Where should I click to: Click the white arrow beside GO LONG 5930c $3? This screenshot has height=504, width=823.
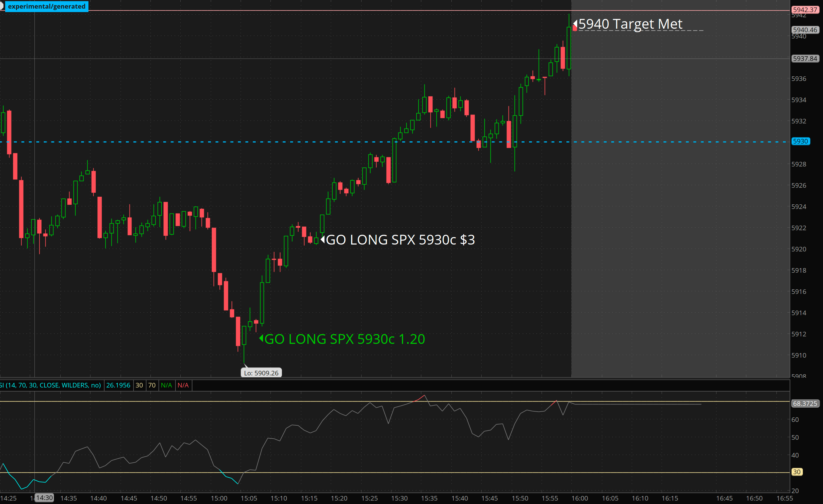(323, 240)
